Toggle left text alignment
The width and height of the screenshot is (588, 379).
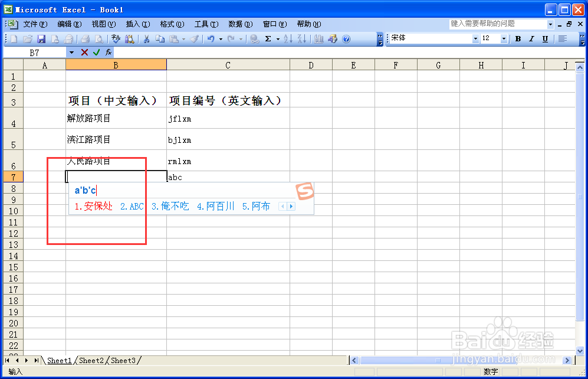pos(562,38)
